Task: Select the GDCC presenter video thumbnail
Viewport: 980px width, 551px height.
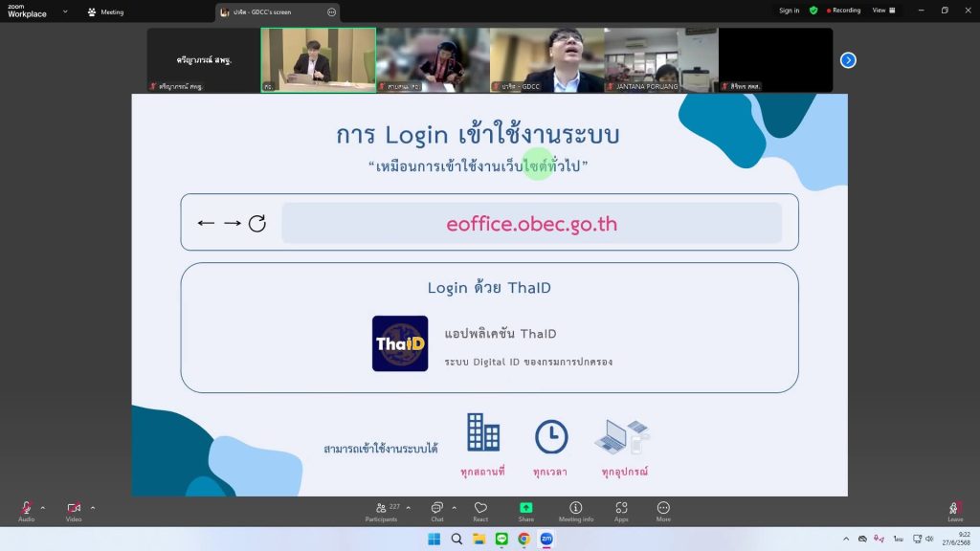Action: coord(546,60)
